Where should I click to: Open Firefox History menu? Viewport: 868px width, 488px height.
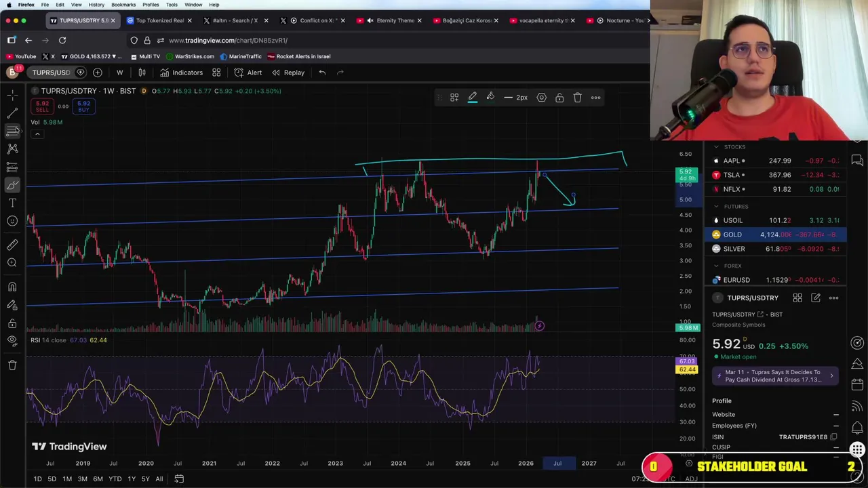pyautogui.click(x=96, y=5)
